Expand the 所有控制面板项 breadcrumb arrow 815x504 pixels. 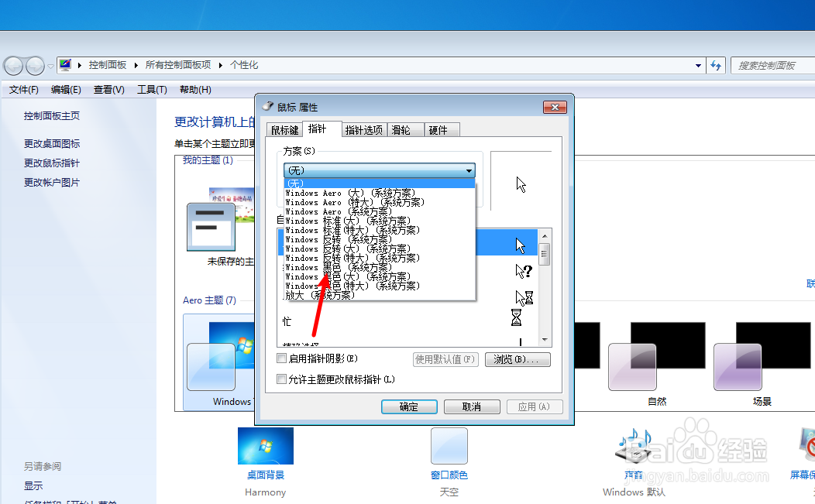(220, 65)
